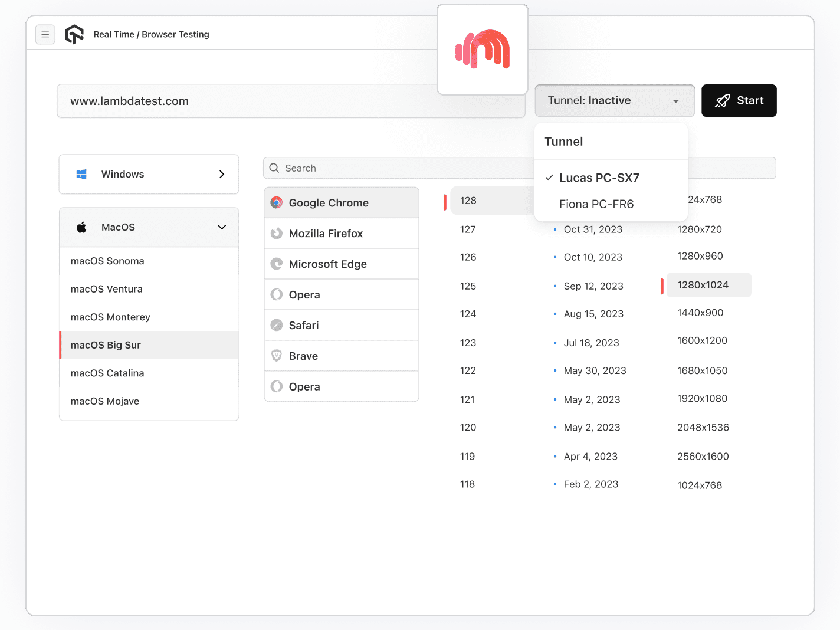Image resolution: width=840 pixels, height=630 pixels.
Task: Select the Google Chrome browser icon
Action: 276,202
